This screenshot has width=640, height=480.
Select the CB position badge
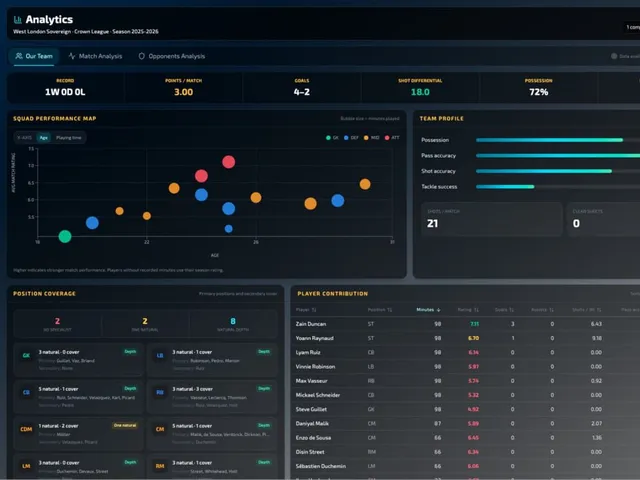pyautogui.click(x=26, y=392)
